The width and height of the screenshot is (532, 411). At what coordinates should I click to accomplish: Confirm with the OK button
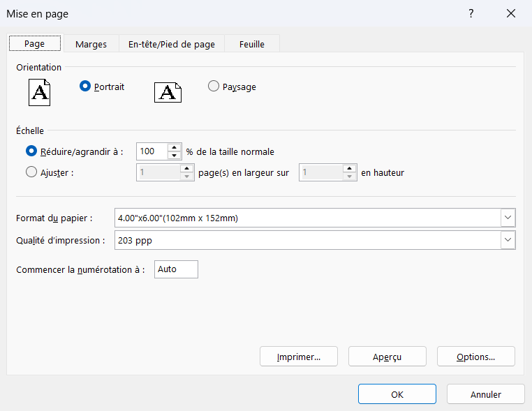pos(397,394)
